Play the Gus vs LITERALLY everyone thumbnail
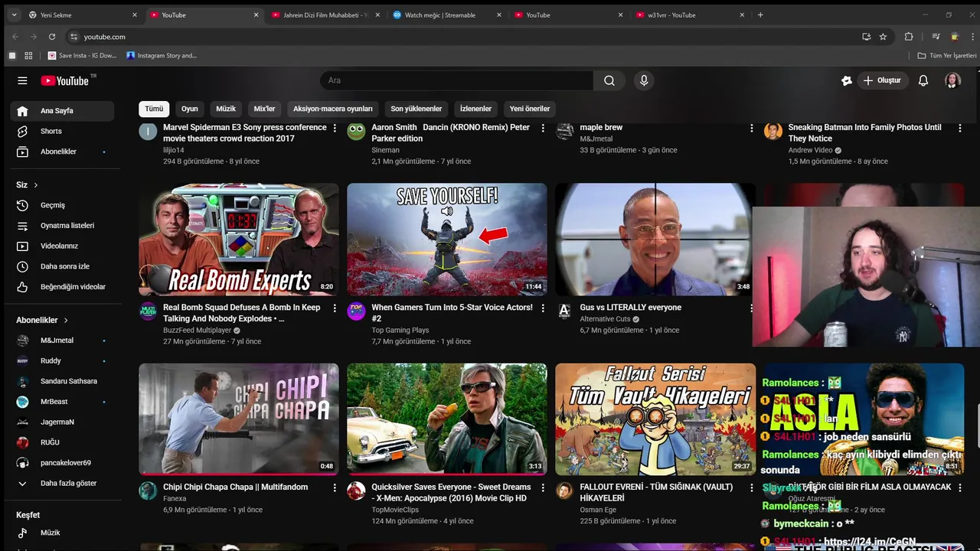Viewport: 980px width, 551px height. point(655,240)
